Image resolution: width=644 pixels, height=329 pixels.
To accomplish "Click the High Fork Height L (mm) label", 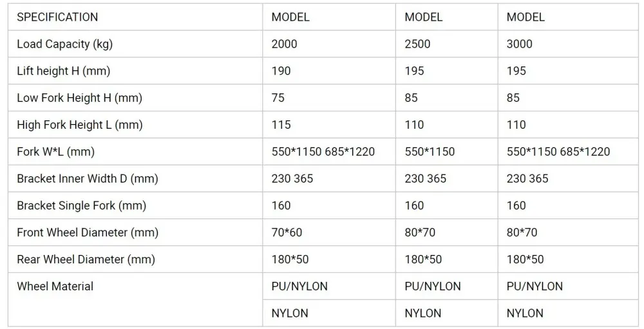I will pos(80,125).
